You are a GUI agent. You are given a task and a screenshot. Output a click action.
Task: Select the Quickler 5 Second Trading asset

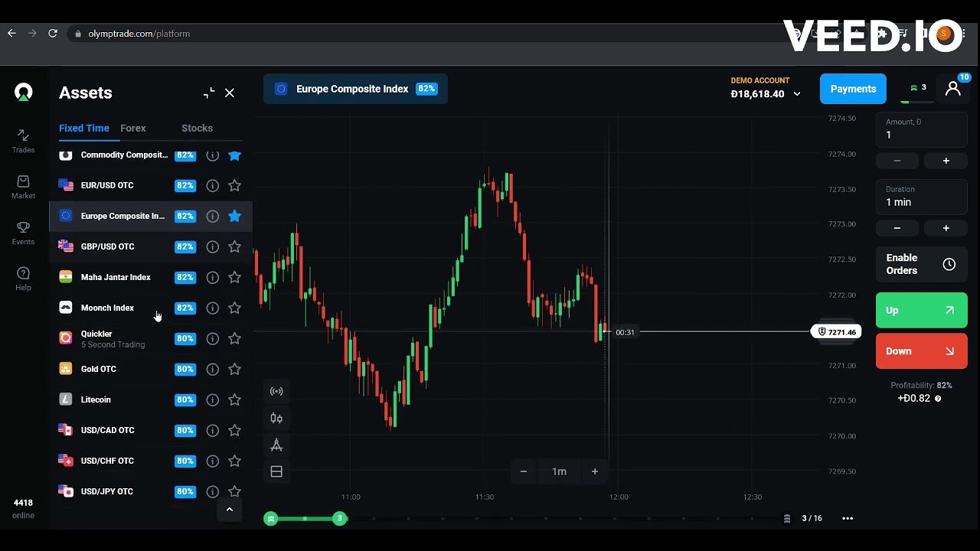click(151, 338)
